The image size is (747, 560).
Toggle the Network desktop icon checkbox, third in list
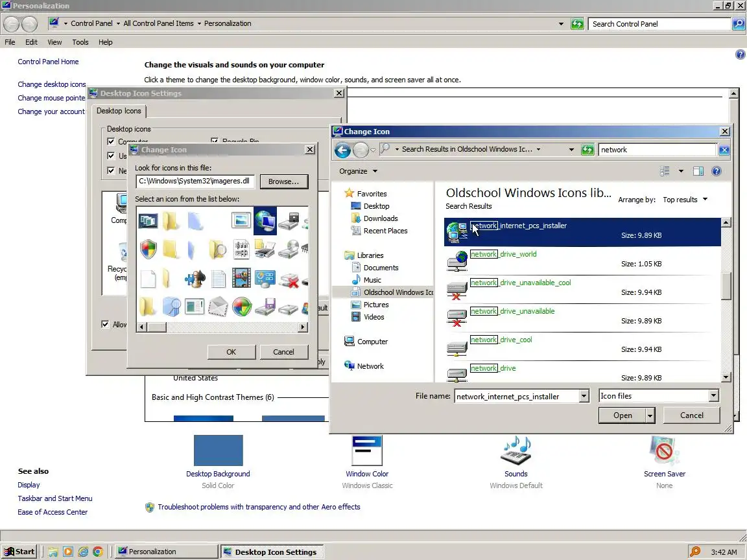pyautogui.click(x=111, y=170)
